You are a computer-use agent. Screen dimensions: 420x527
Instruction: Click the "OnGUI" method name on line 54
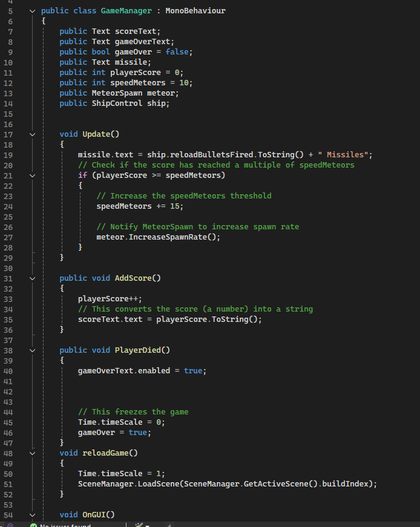pyautogui.click(x=94, y=515)
